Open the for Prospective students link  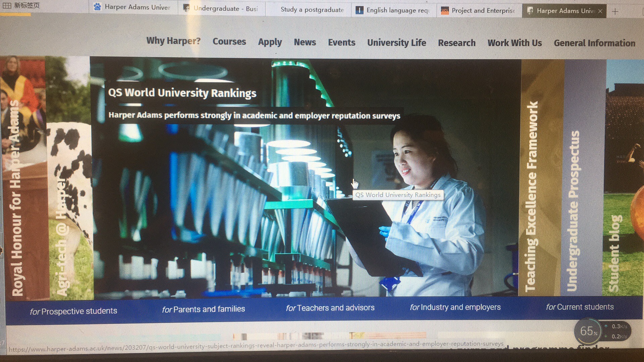click(73, 311)
